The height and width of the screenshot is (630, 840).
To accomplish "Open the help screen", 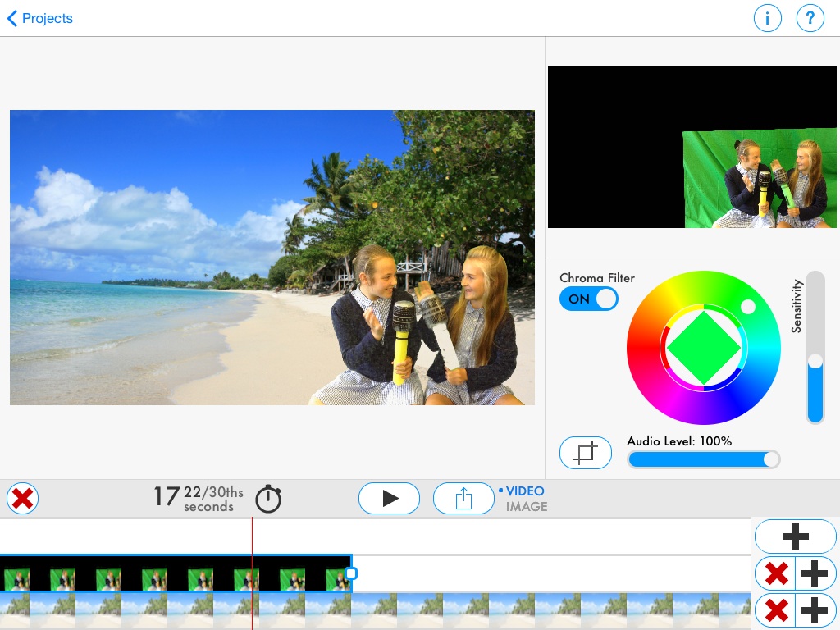I will (810, 18).
